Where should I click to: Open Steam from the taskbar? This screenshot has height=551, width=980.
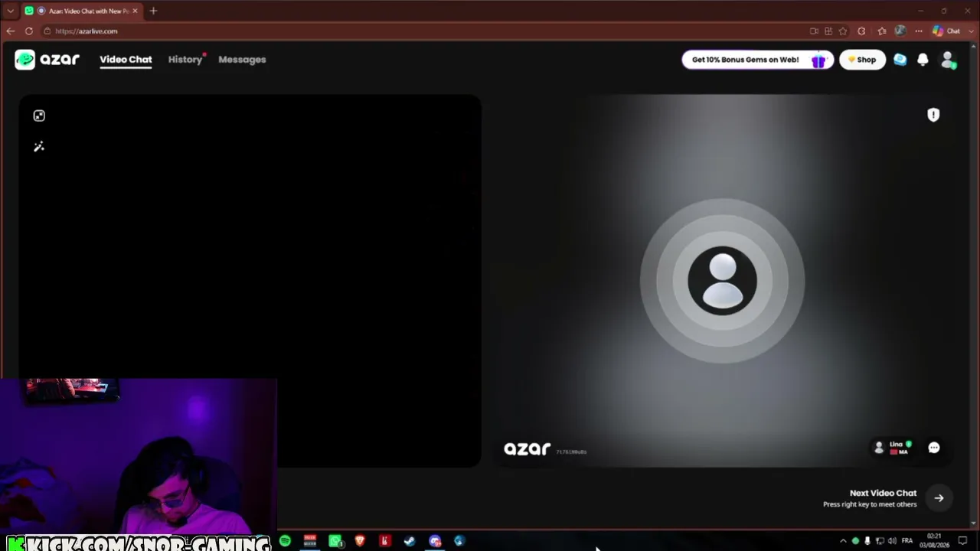point(410,541)
